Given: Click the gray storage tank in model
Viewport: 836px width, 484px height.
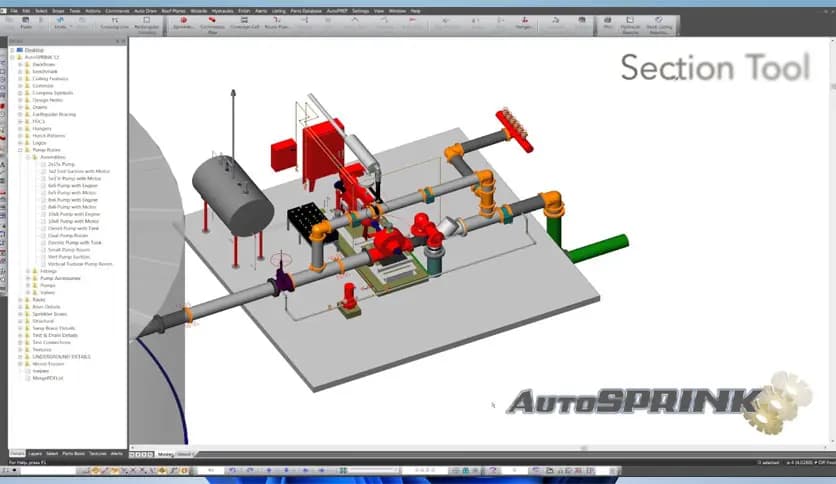Looking at the screenshot, I should pos(232,196).
